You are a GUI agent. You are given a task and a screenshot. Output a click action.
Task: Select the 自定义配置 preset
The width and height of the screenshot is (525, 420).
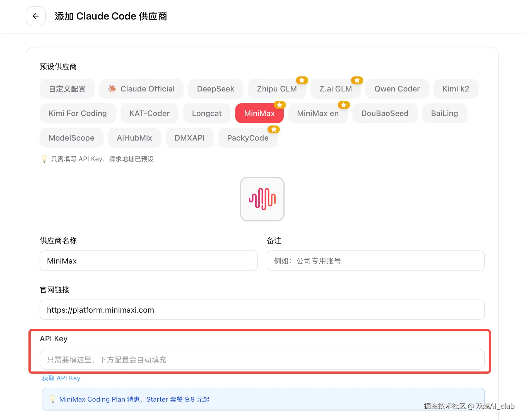[67, 89]
